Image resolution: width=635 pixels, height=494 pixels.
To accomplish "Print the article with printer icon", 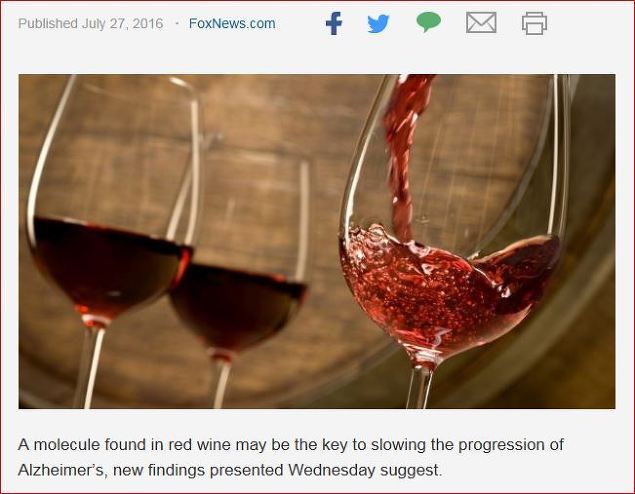I will coord(535,23).
